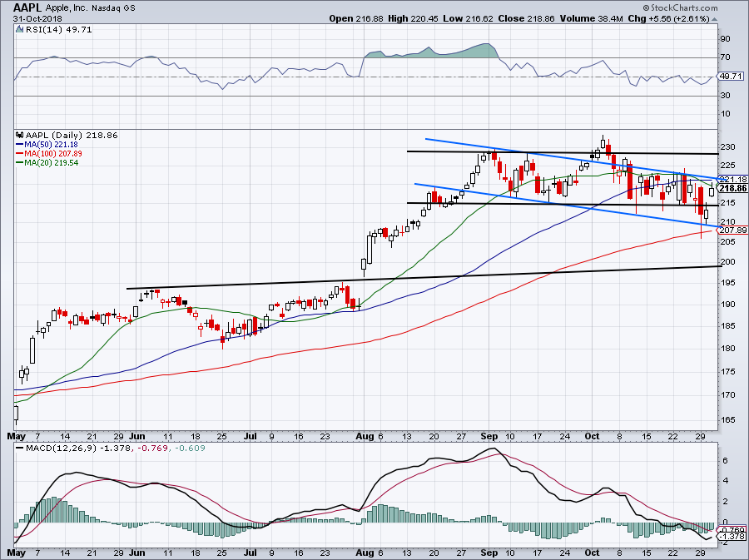This screenshot has height=560, width=749.
Task: Click the 165 label on the price axis
Action: 727,420
